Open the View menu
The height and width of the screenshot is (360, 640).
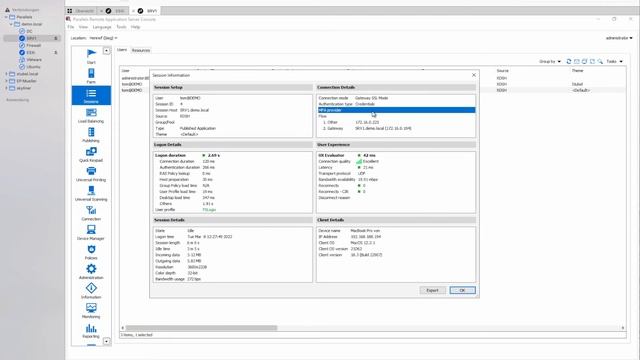click(x=83, y=27)
